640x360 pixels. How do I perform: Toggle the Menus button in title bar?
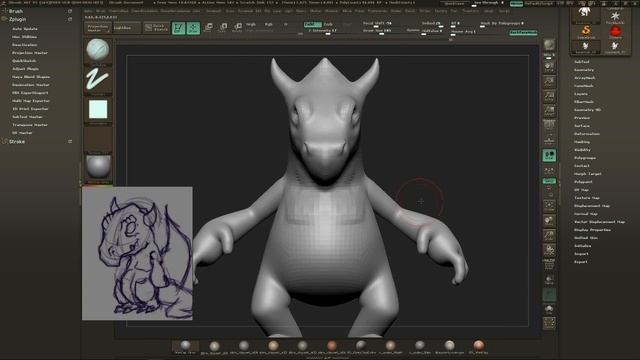pos(516,3)
